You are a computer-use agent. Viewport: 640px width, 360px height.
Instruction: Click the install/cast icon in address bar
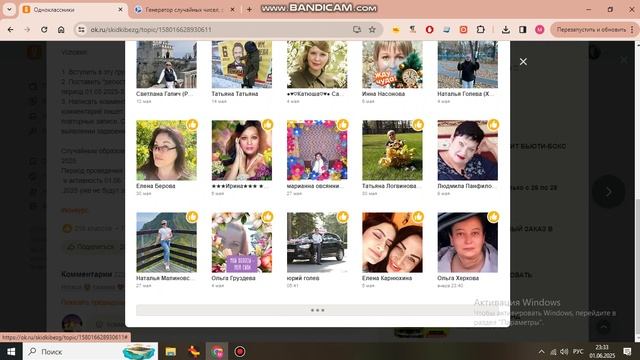(357, 29)
